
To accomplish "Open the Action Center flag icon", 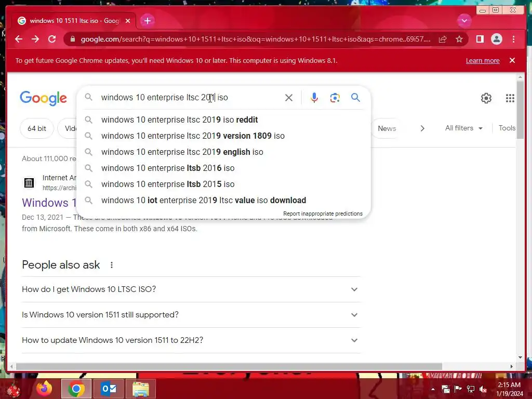I will 458,389.
